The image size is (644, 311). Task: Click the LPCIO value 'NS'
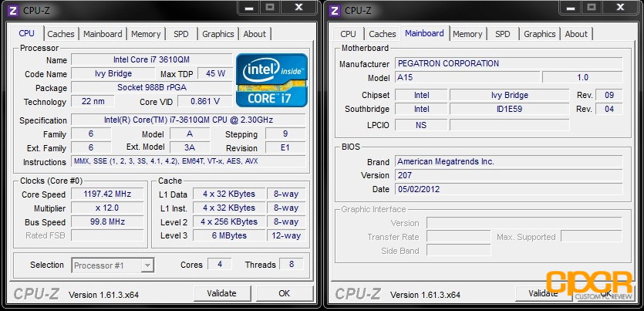(x=421, y=125)
